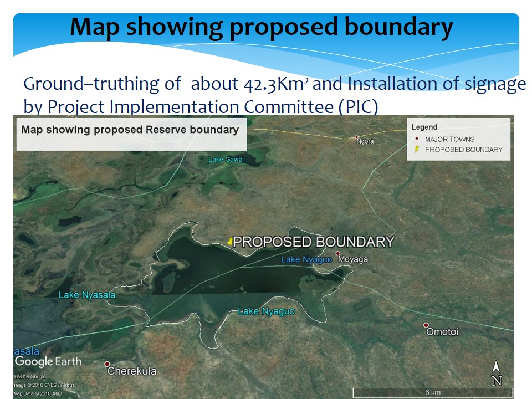Click the slide title 'Map showing proposed boundary'
Viewport: 532px width, 399px height.
click(x=261, y=27)
